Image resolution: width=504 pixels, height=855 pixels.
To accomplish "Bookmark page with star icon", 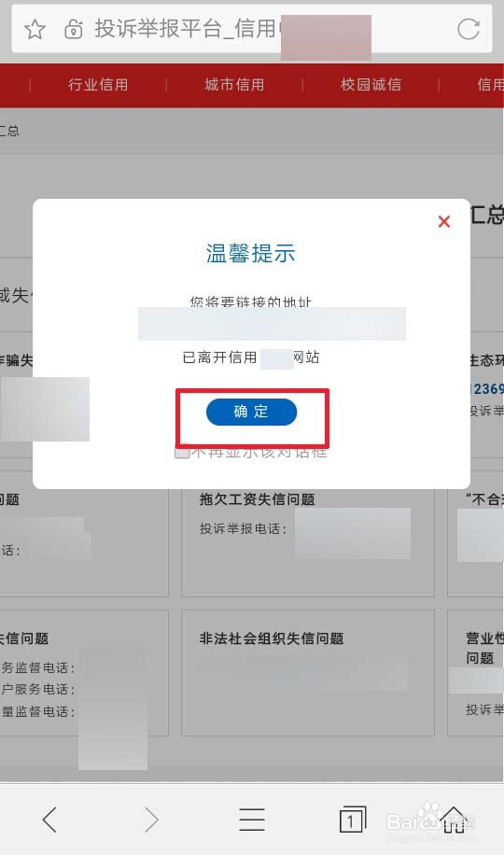I will [x=35, y=29].
